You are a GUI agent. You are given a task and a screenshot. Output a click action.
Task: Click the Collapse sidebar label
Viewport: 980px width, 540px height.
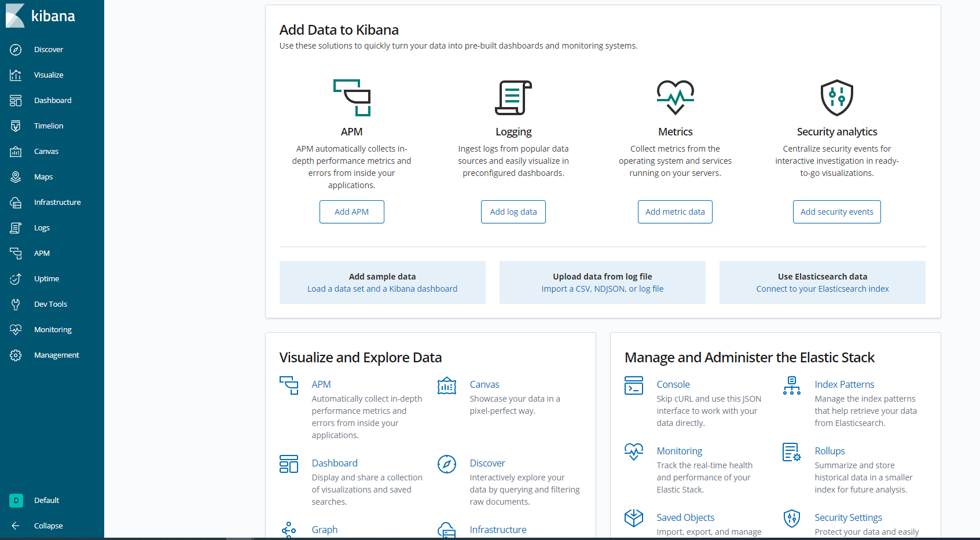pyautogui.click(x=49, y=526)
